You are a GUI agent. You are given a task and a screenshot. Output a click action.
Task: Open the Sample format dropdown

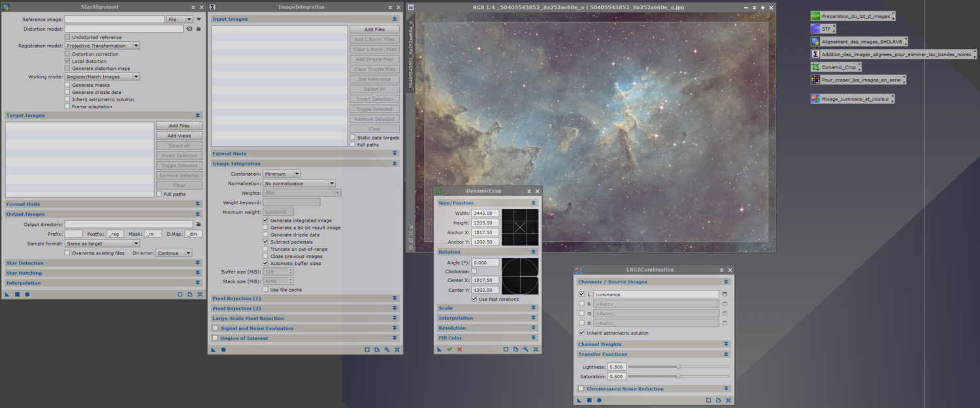click(x=103, y=243)
